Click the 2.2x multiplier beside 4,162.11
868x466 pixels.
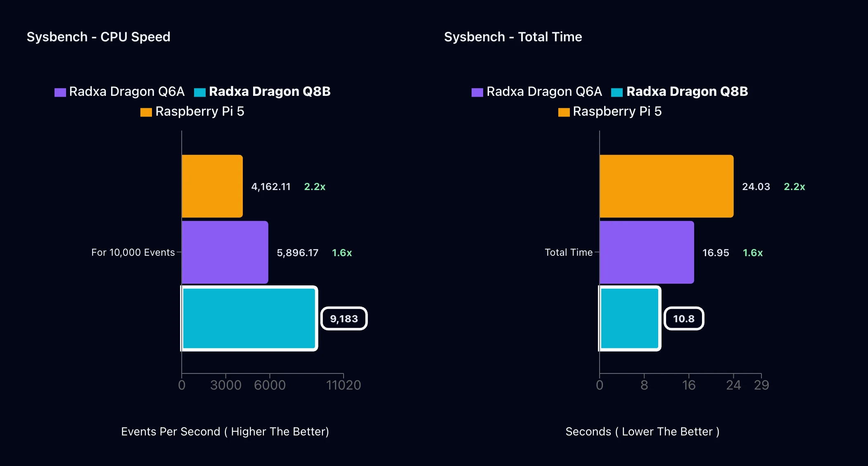coord(315,187)
